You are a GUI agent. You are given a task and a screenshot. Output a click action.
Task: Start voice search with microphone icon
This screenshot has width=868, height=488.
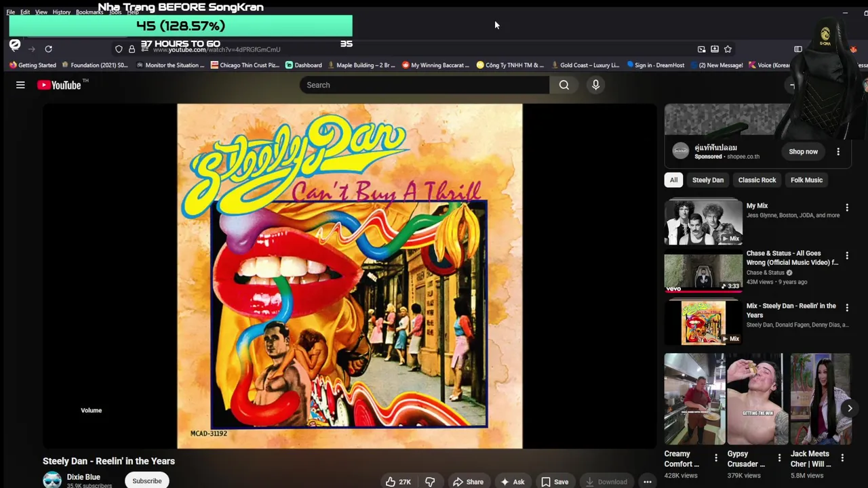click(595, 85)
